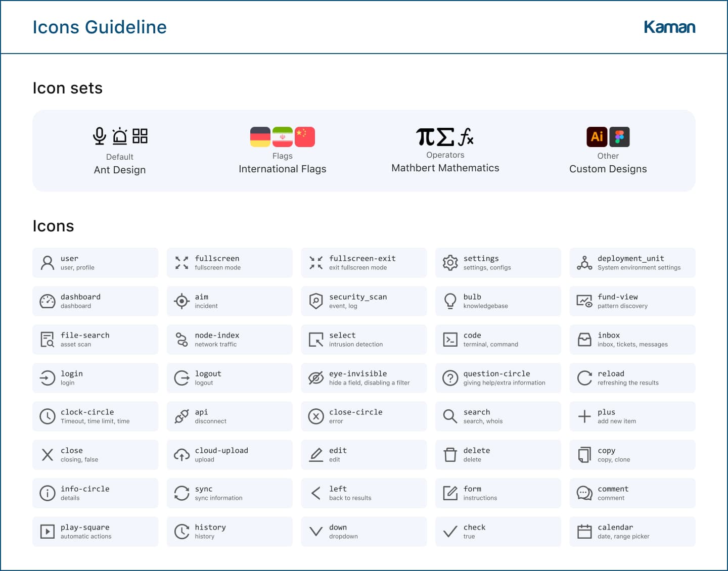The image size is (728, 571).
Task: Click the "International Flags" label
Action: (283, 169)
